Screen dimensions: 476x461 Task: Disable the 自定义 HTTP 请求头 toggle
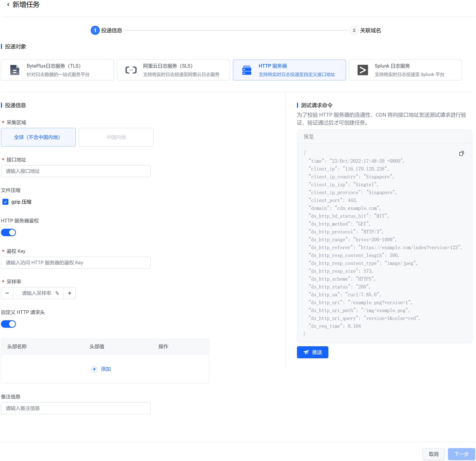click(8, 324)
